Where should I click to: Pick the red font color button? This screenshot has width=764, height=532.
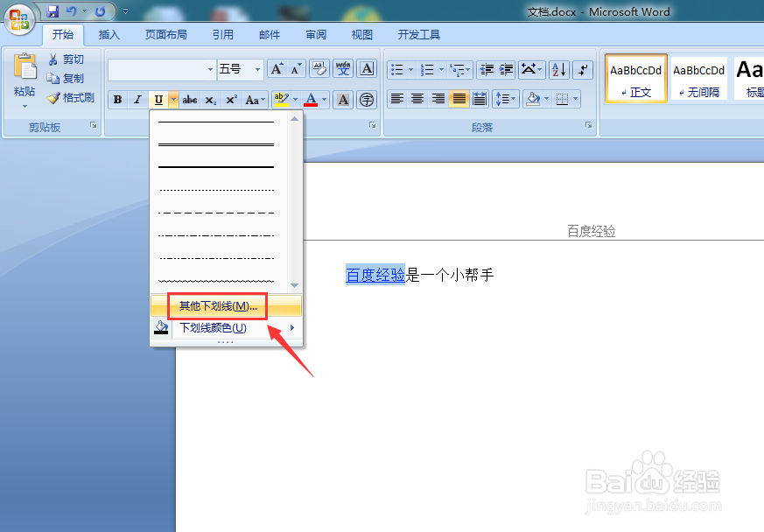pyautogui.click(x=311, y=100)
